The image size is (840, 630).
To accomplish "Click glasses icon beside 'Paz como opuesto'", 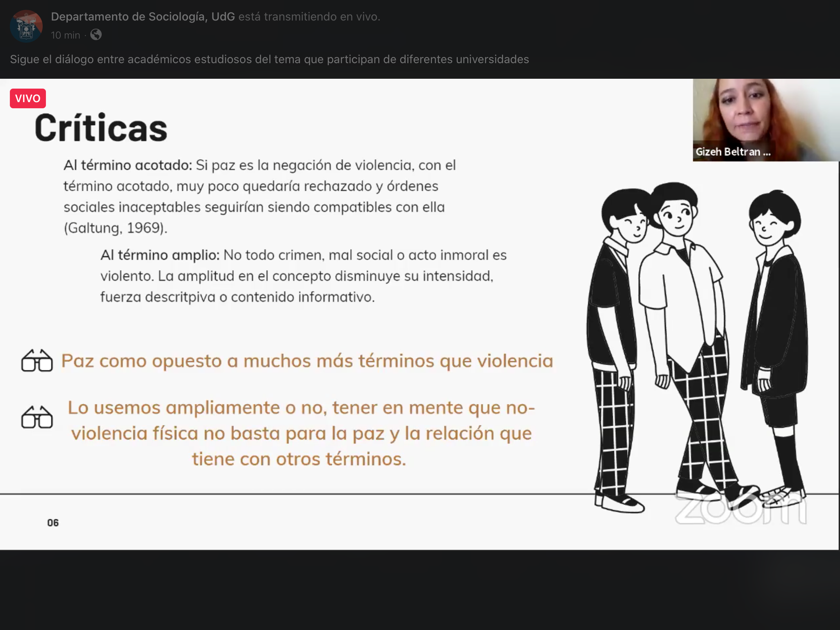I will [x=37, y=361].
